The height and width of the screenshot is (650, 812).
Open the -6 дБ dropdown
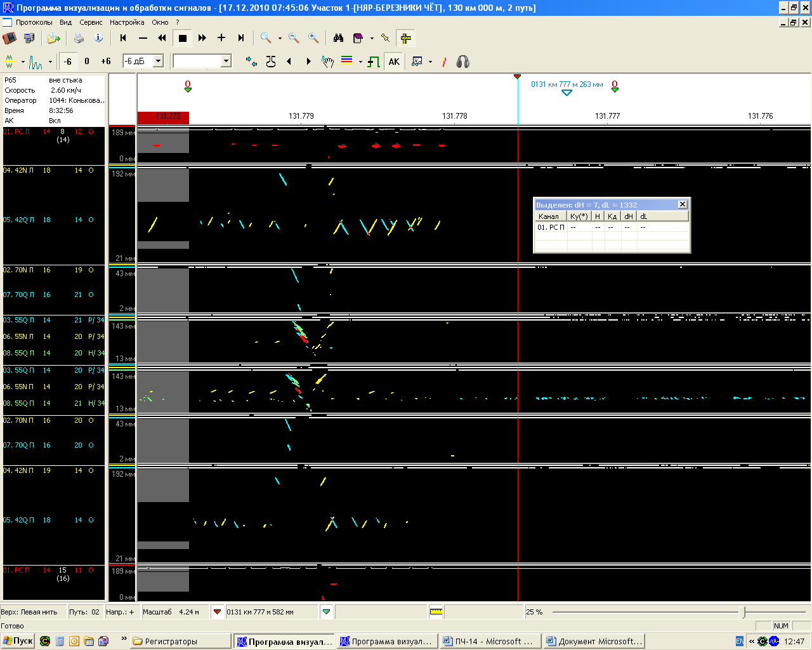tap(159, 61)
